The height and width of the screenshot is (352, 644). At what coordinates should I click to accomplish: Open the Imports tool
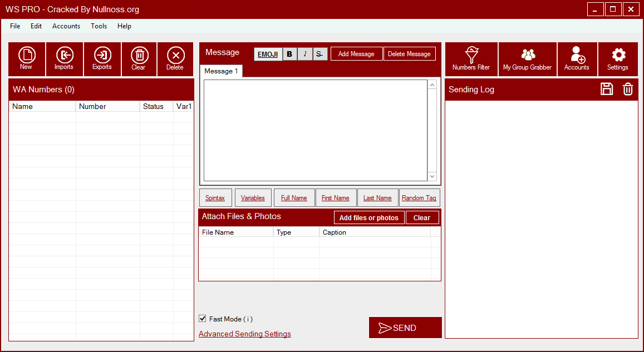(65, 59)
